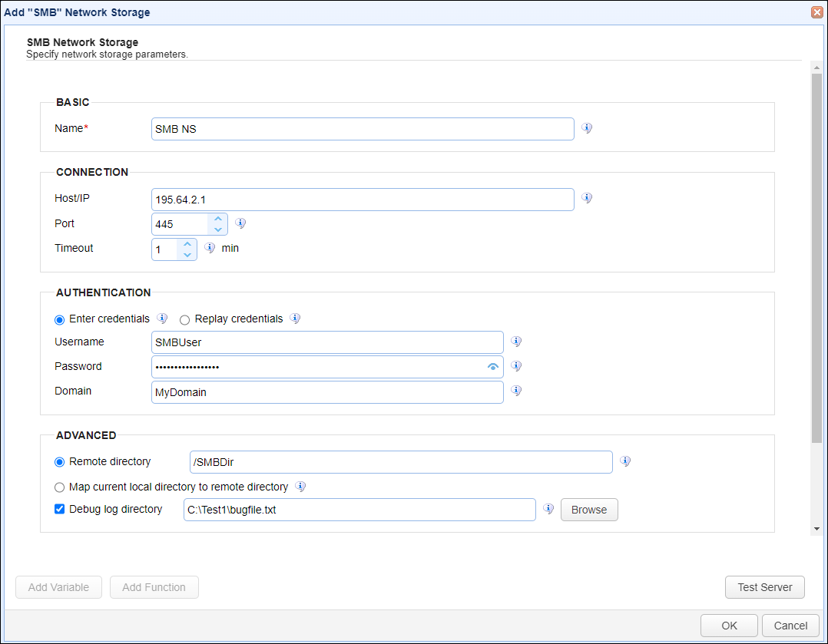
Task: Click info icon next to Name field
Action: coord(587,127)
